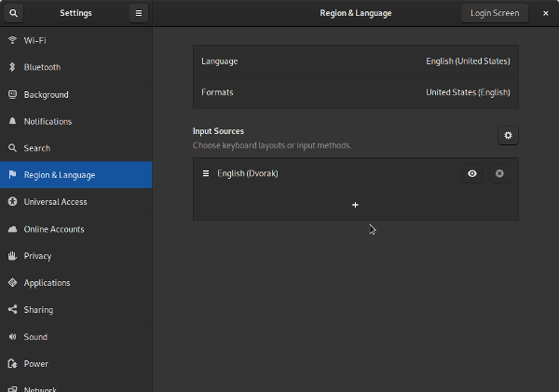
Task: Click the drag handle beside English (Dvorak)
Action: pyautogui.click(x=205, y=174)
